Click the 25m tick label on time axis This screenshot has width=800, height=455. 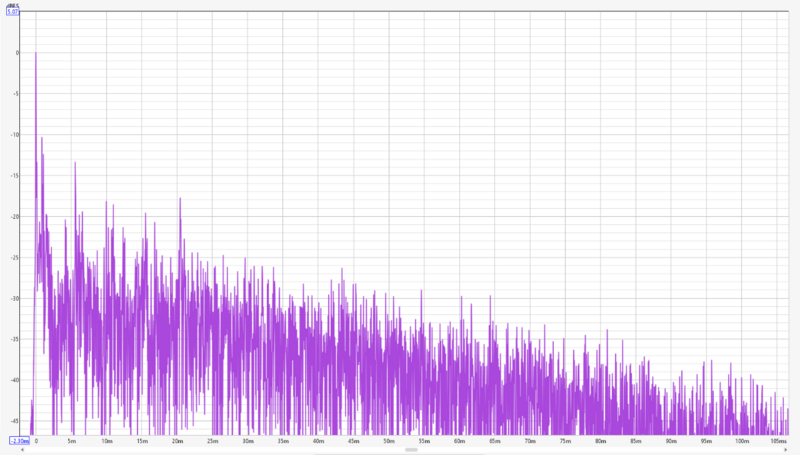click(212, 441)
